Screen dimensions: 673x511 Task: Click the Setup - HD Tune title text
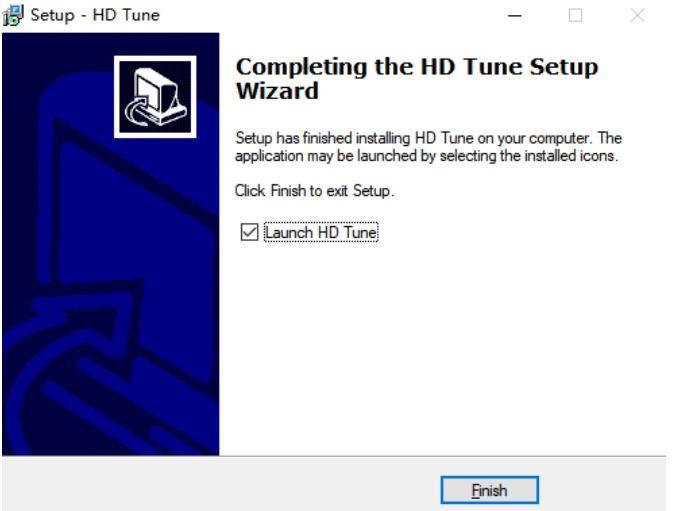(x=95, y=15)
